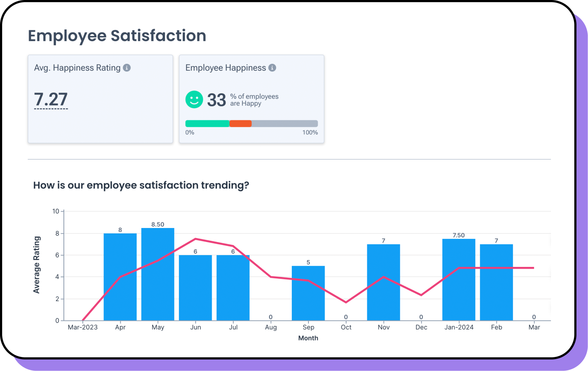Click info icon beside Avg. Happiness Rating

(127, 68)
